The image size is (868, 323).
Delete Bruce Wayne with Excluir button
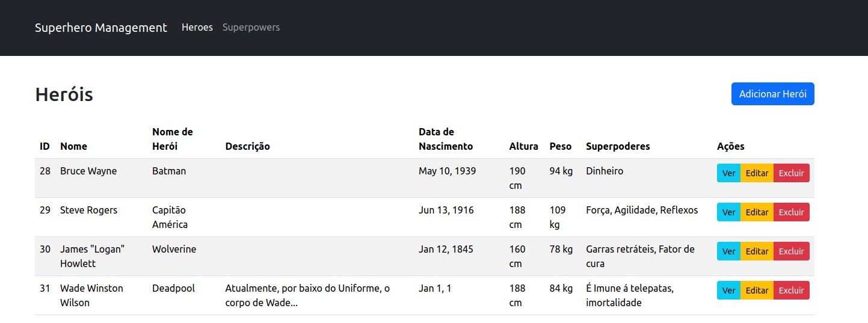click(792, 173)
